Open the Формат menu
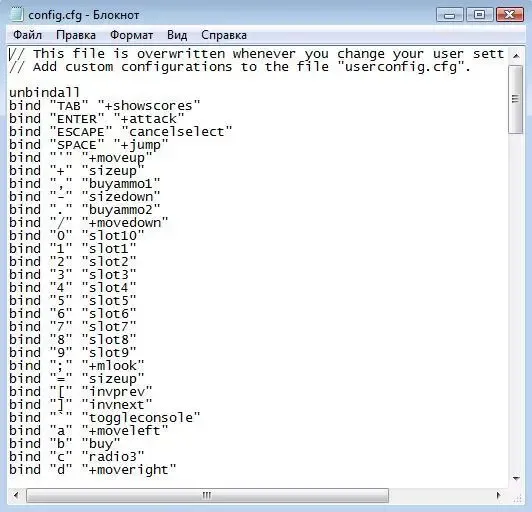 coord(131,35)
